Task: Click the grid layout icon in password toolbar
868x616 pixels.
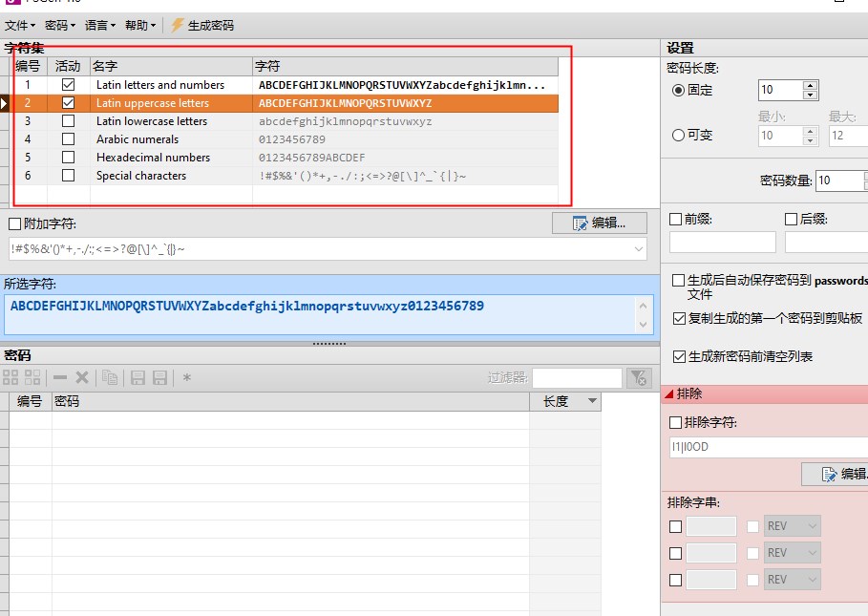Action: point(11,376)
